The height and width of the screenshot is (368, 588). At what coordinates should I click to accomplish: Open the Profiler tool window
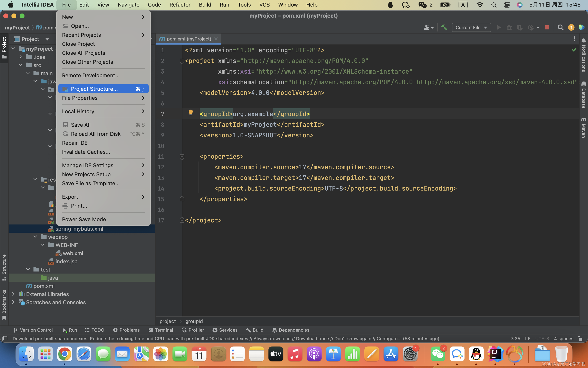tap(193, 330)
